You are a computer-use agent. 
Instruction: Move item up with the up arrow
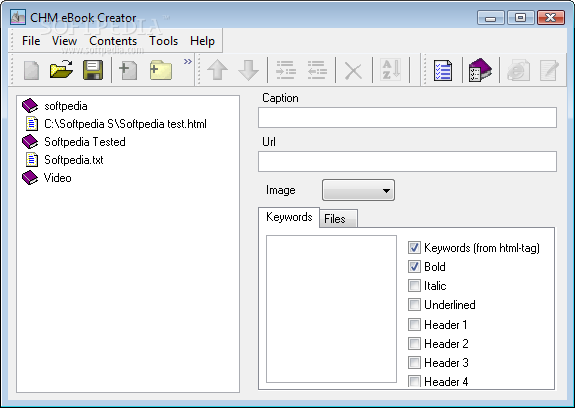point(217,70)
